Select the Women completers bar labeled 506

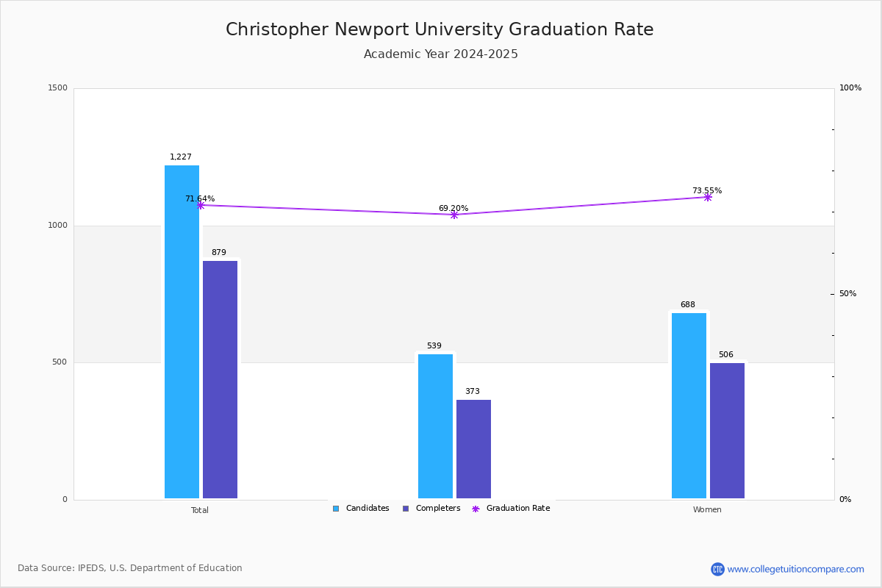point(727,431)
